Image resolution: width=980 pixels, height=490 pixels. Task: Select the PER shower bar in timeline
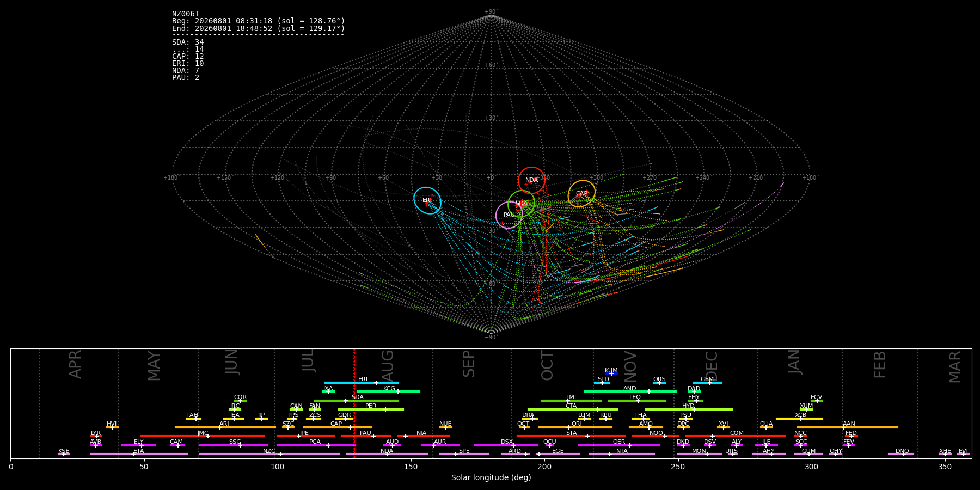coord(371,409)
